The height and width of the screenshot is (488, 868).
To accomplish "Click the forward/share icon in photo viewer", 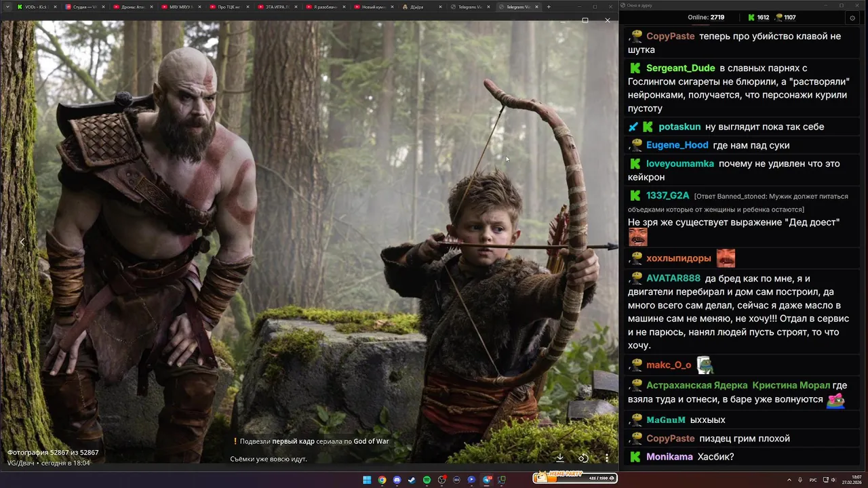I will (583, 458).
